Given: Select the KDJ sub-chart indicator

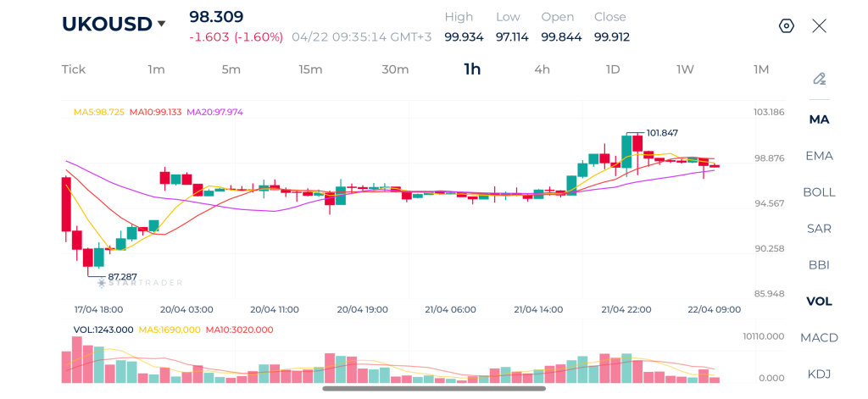Looking at the screenshot, I should (x=820, y=374).
